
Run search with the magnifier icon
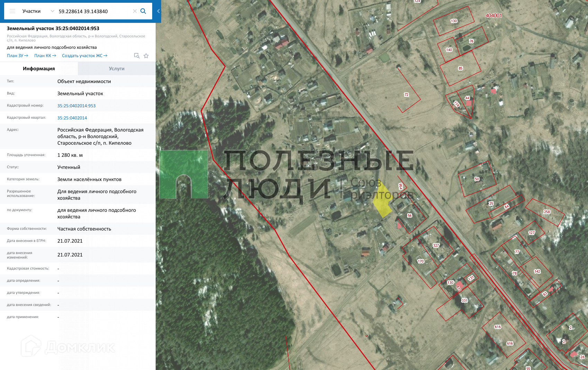coord(143,11)
